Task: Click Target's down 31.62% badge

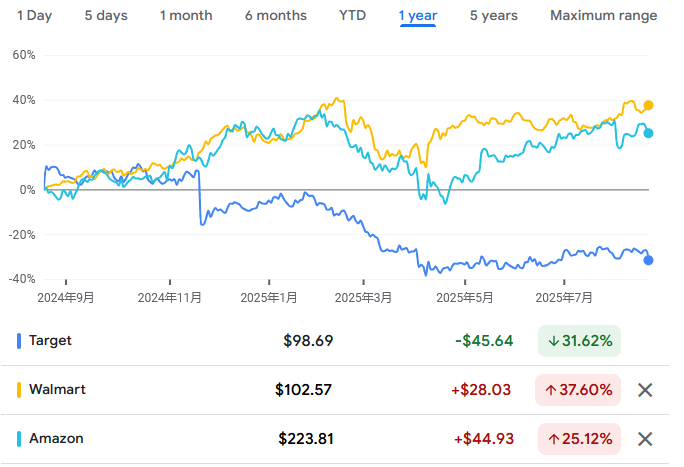Action: coord(579,341)
